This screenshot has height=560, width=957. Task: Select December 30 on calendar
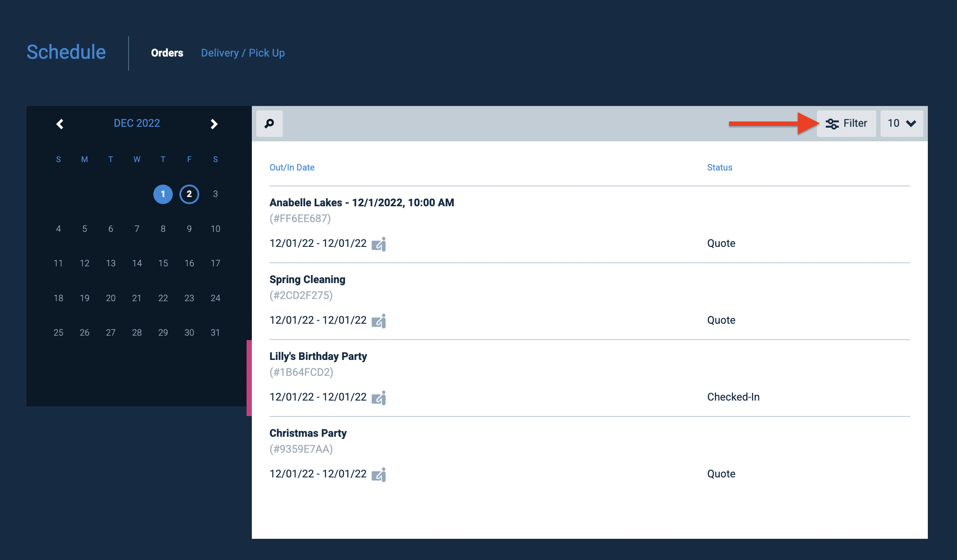click(189, 333)
